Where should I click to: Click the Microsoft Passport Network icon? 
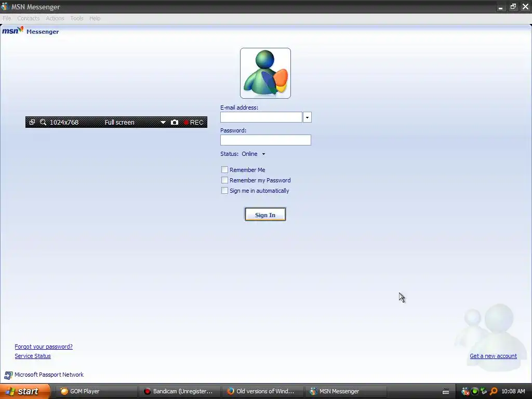pos(8,375)
